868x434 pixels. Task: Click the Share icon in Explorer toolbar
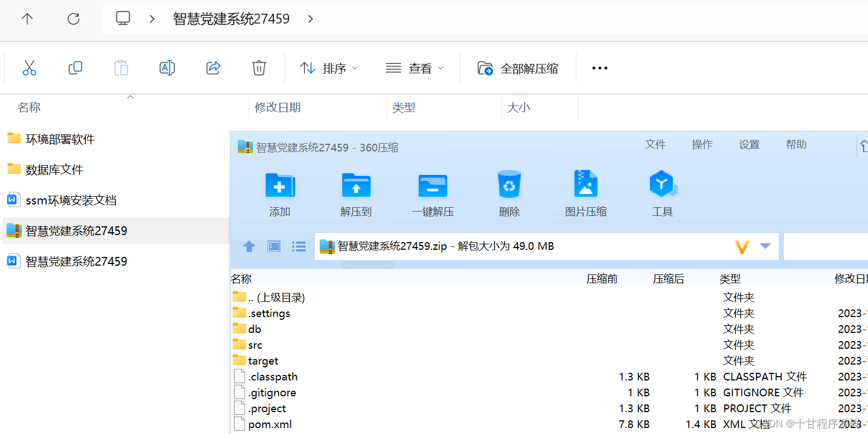pos(213,68)
